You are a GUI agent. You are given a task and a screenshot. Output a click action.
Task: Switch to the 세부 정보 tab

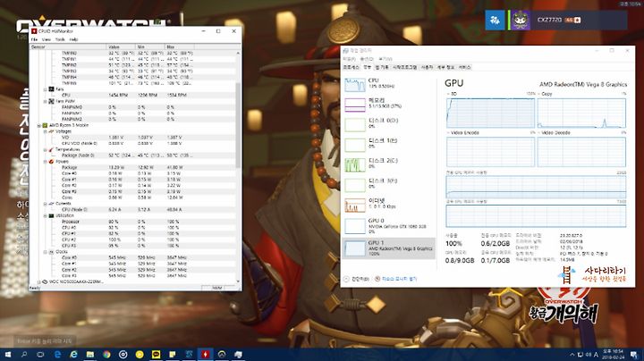[x=445, y=67]
